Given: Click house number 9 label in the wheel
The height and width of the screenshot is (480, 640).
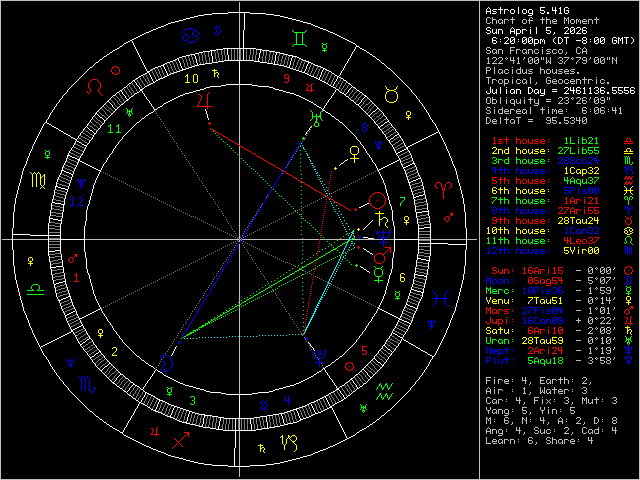Looking at the screenshot, I should [287, 79].
